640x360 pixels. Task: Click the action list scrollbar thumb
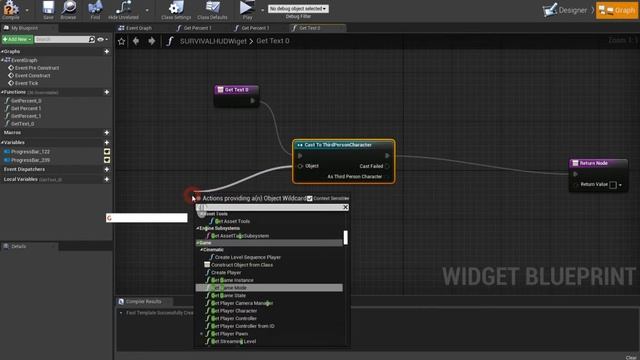coord(346,238)
